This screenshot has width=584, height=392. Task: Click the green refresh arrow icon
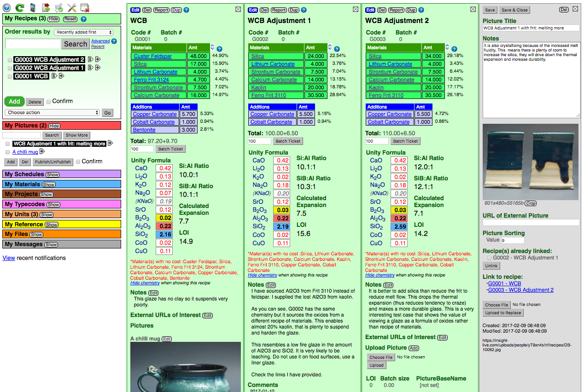pyautogui.click(x=20, y=7)
